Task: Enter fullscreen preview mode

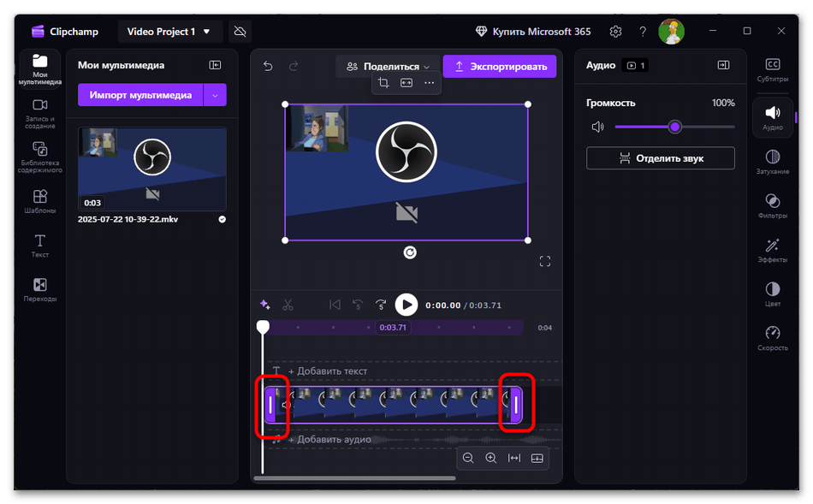Action: pos(544,261)
